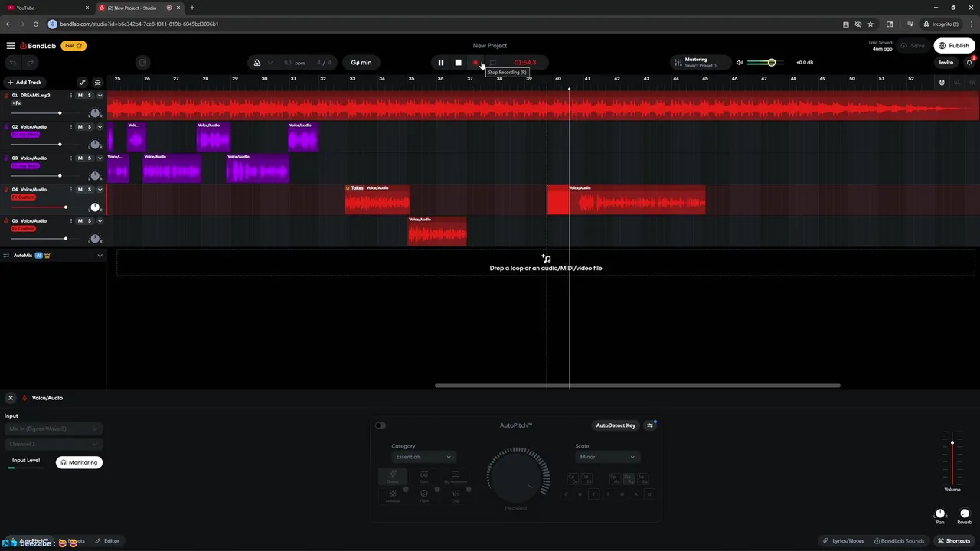Screen dimensions: 980x551
Task: Click the pan knob of track 01
Action: (x=95, y=113)
